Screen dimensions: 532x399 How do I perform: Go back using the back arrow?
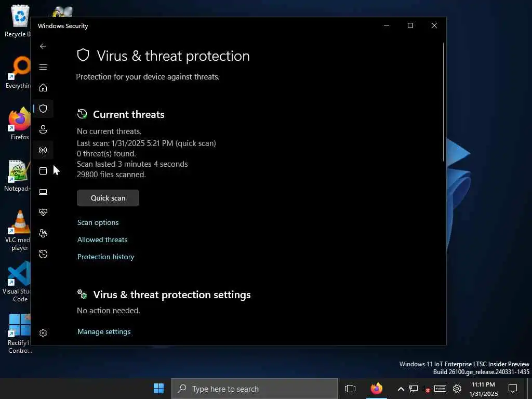[x=43, y=46]
